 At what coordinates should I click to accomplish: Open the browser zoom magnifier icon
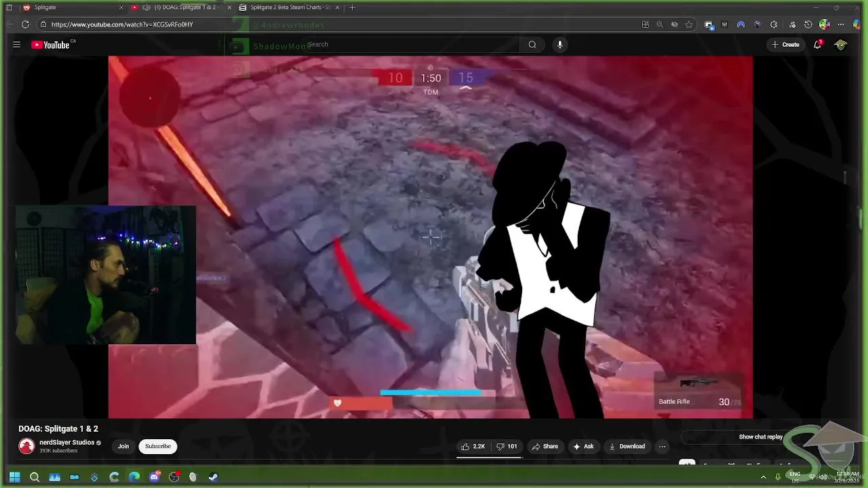click(x=660, y=24)
